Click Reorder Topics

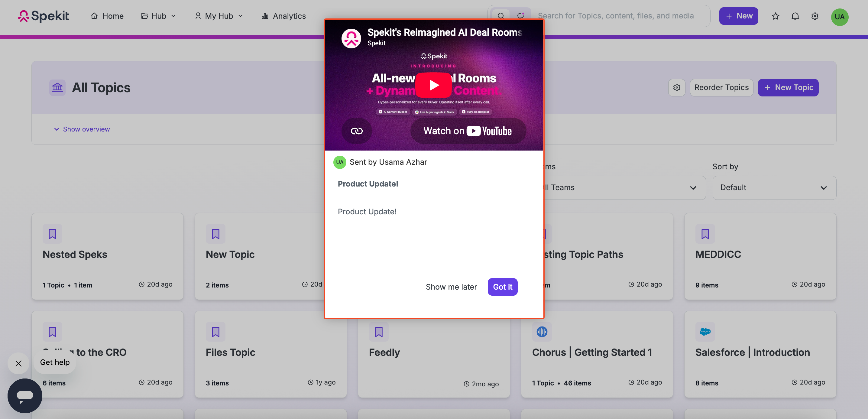tap(721, 88)
